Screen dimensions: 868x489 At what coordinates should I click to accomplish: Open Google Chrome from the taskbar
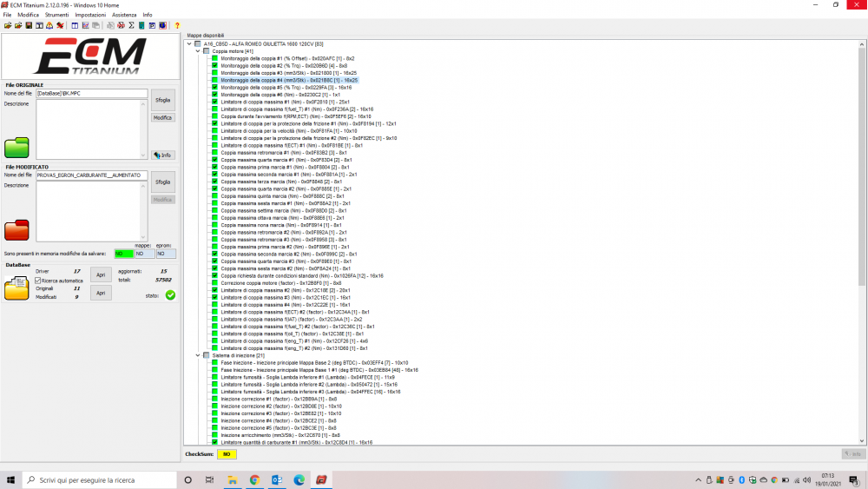point(254,480)
